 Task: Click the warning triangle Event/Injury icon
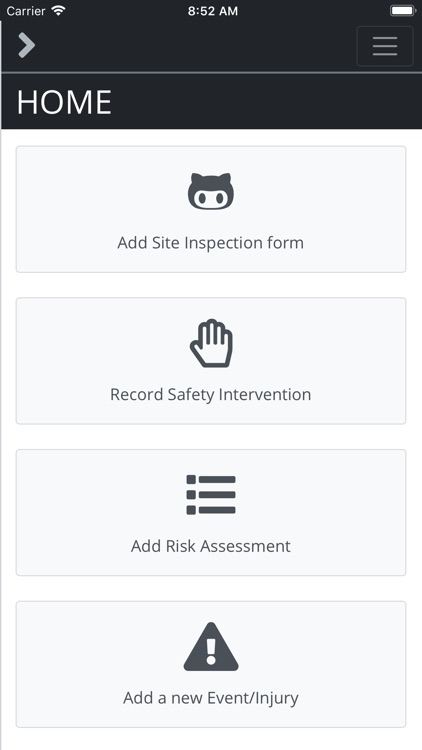tap(211, 646)
